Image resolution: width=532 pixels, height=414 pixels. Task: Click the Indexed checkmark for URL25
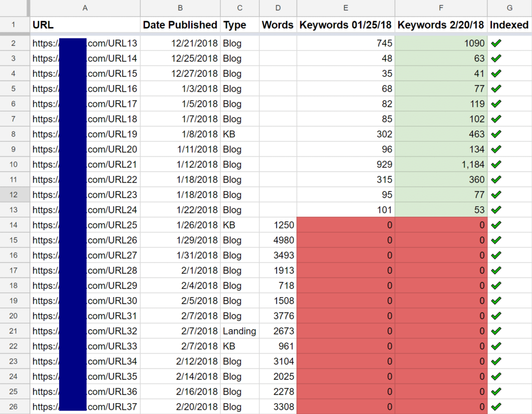(496, 225)
